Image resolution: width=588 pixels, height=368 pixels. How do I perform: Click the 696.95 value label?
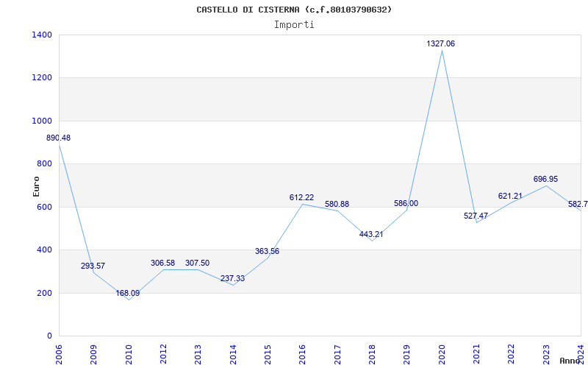point(545,180)
